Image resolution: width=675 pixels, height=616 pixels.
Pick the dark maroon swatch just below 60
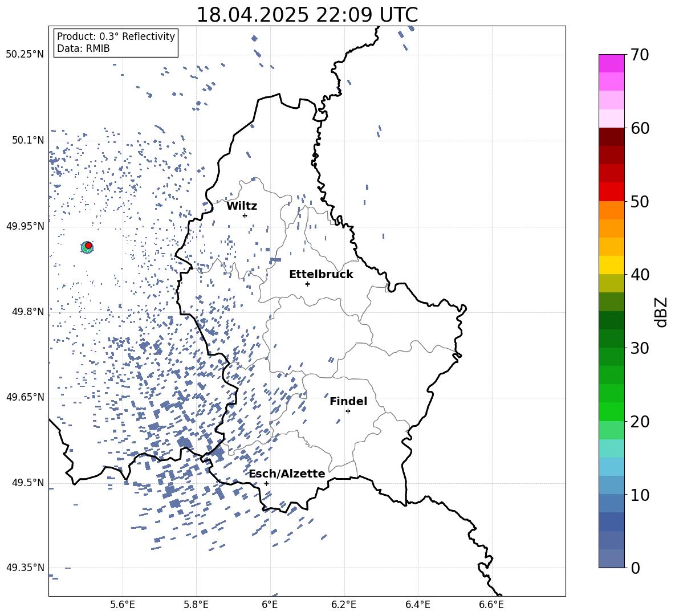(612, 137)
